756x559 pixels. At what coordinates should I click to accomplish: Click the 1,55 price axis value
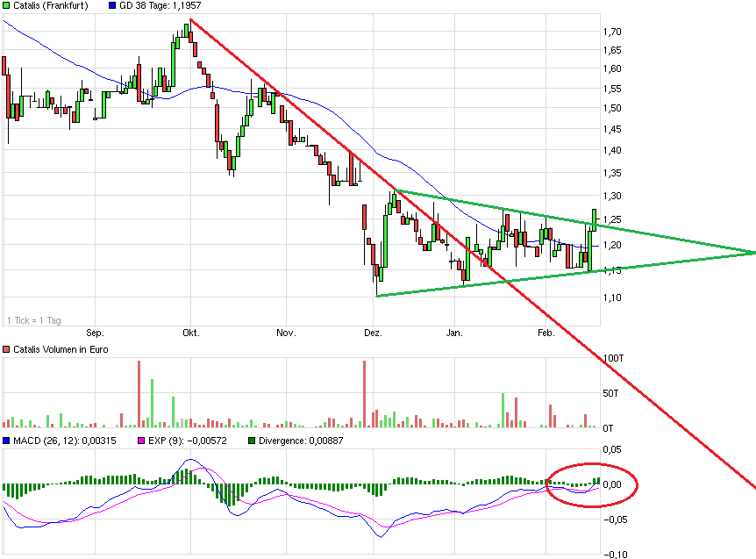pos(612,89)
